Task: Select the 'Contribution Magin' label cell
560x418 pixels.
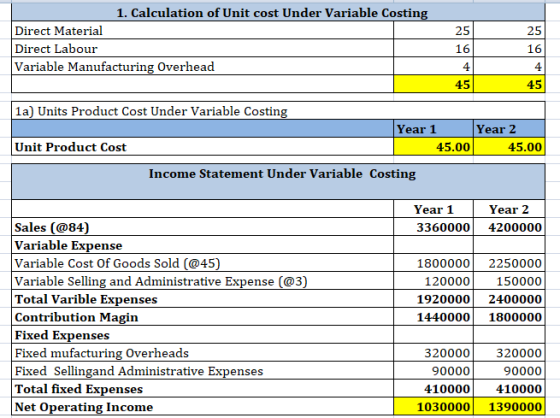Action: coord(202,317)
